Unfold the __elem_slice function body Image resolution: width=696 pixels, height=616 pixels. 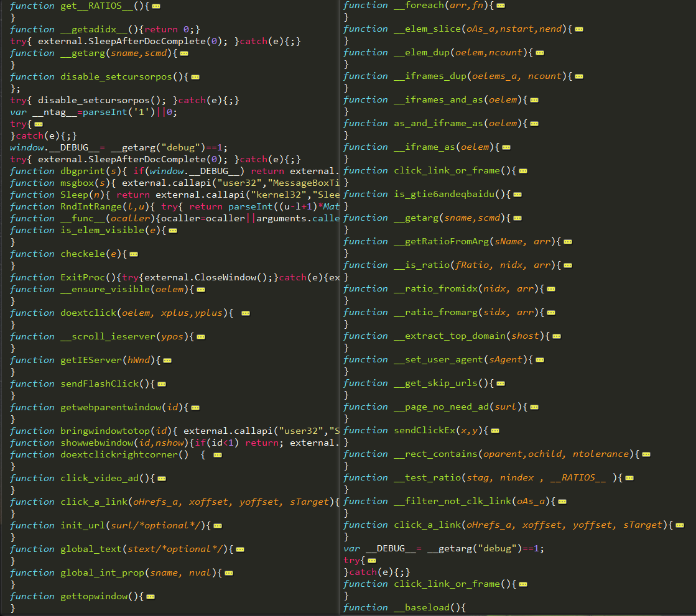click(x=579, y=29)
